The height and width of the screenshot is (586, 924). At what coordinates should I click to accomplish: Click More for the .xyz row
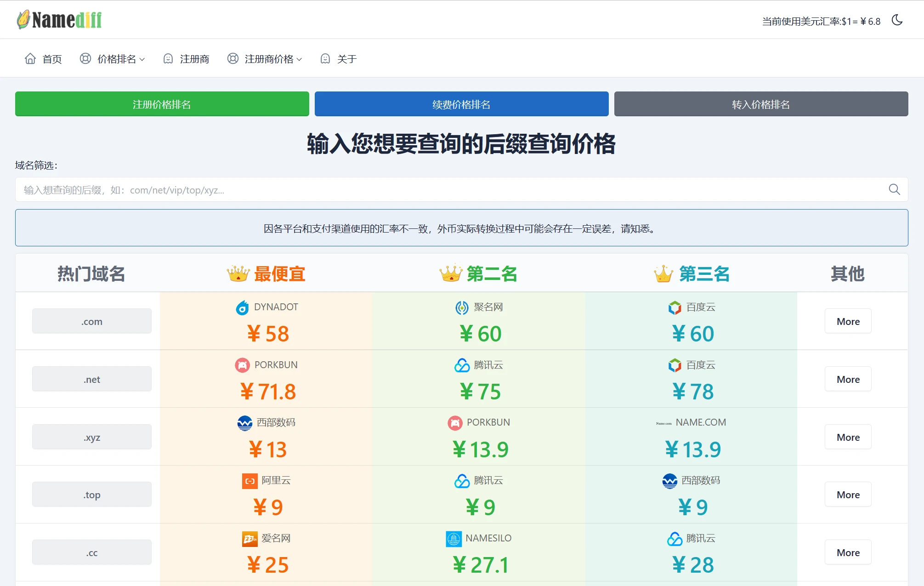pyautogui.click(x=848, y=437)
